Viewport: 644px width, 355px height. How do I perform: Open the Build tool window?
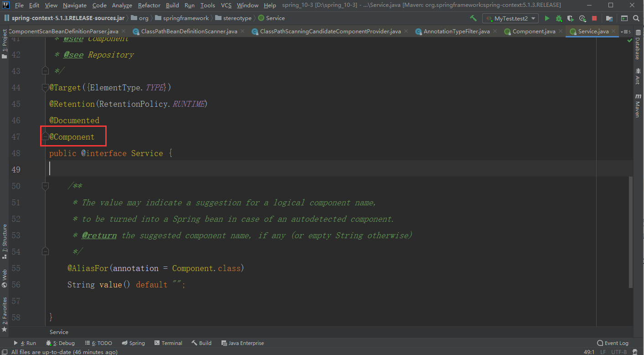(201, 343)
